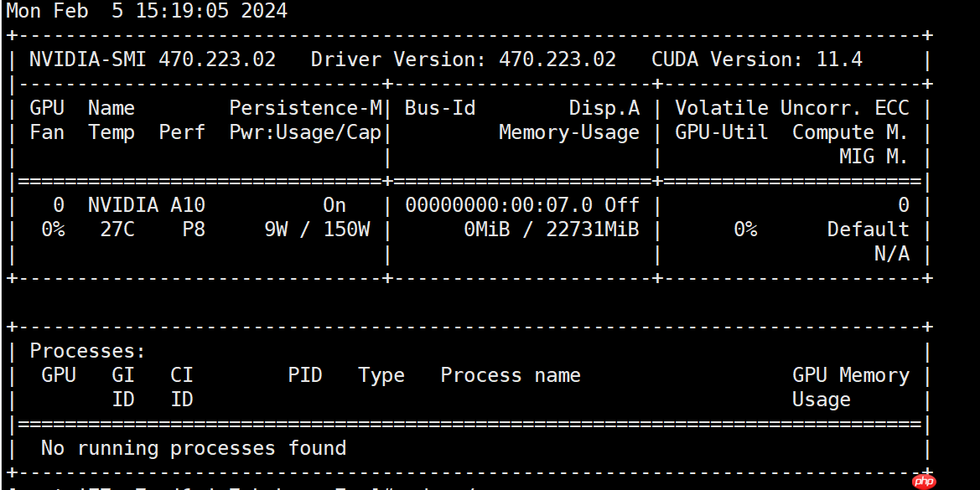Viewport: 980px width, 490px height.
Task: Click the 'GI' column header in Processes
Action: tap(123, 375)
